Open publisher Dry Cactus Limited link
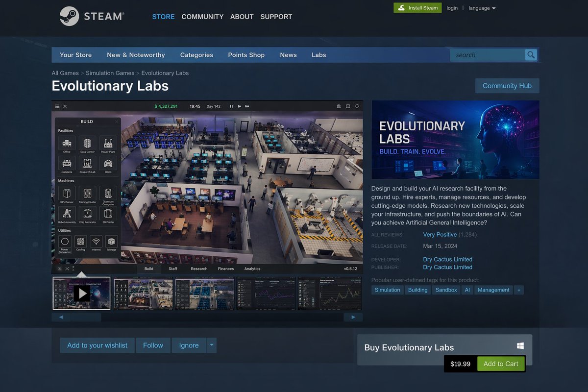The image size is (588, 392). (x=447, y=267)
